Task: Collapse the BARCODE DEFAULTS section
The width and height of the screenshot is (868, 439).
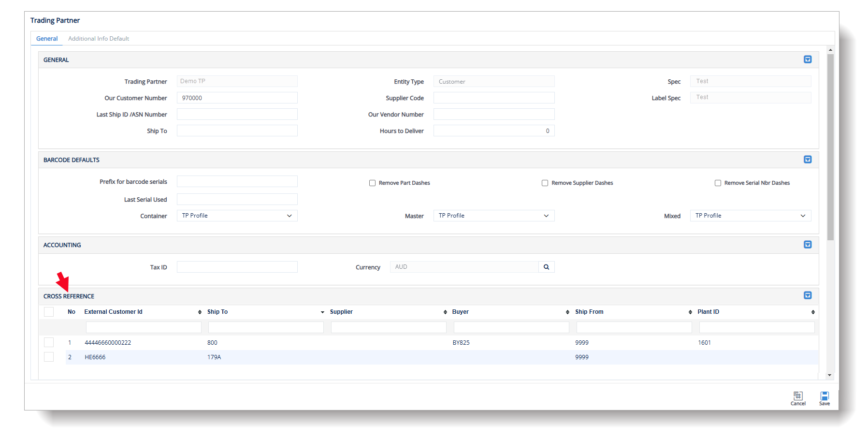Action: 807,160
